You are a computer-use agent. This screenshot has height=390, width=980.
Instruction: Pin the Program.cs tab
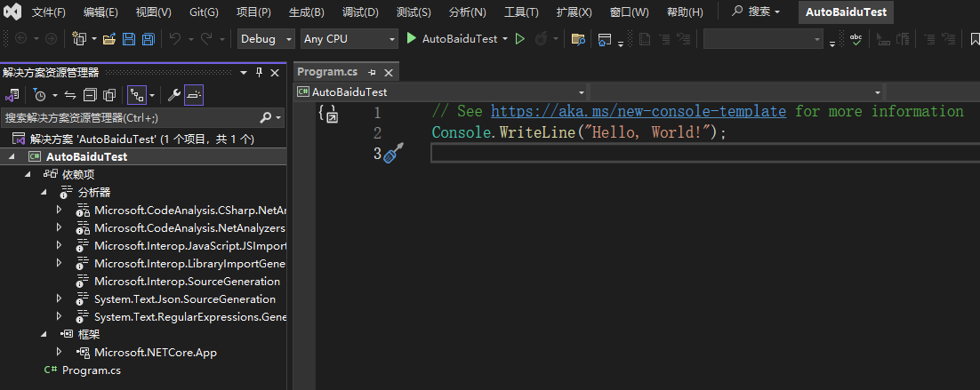click(x=372, y=72)
